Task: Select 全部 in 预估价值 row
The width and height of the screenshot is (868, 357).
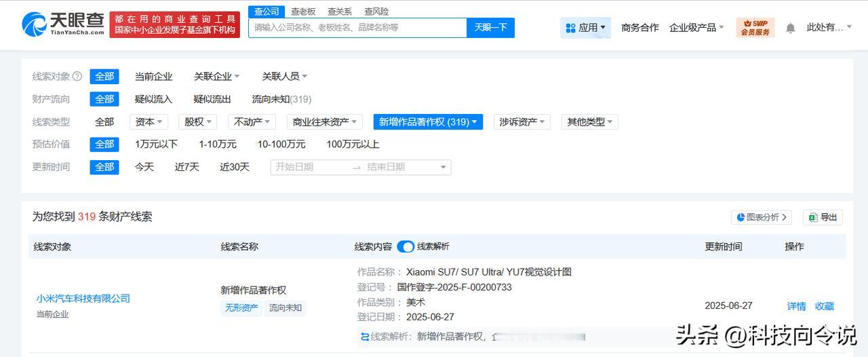Action: coord(104,144)
